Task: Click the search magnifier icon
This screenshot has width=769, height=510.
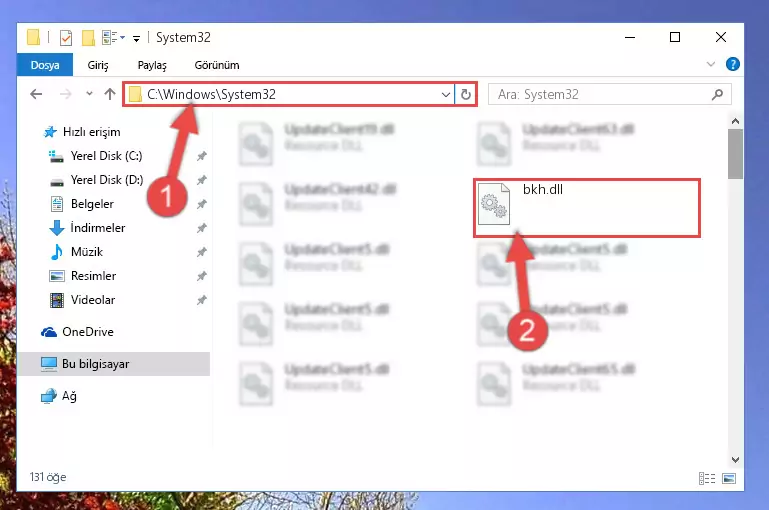Action: [x=718, y=94]
